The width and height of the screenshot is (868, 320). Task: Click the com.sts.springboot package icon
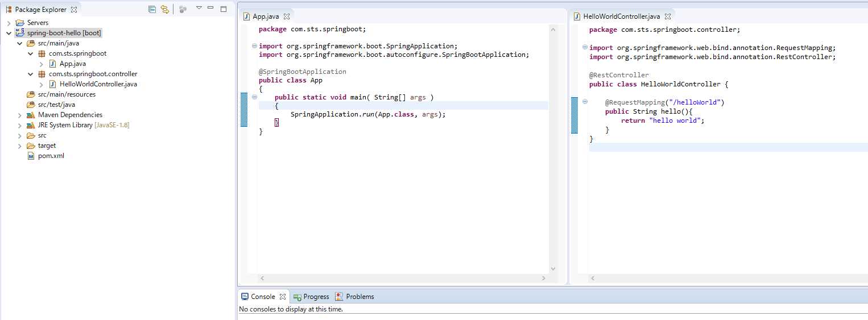coord(42,53)
